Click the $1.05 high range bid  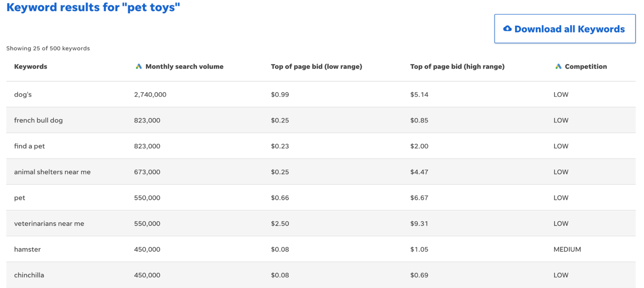click(x=419, y=249)
